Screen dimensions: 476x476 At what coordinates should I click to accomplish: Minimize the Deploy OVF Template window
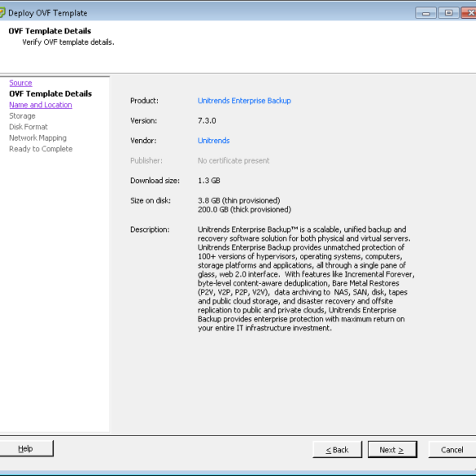[x=426, y=13]
